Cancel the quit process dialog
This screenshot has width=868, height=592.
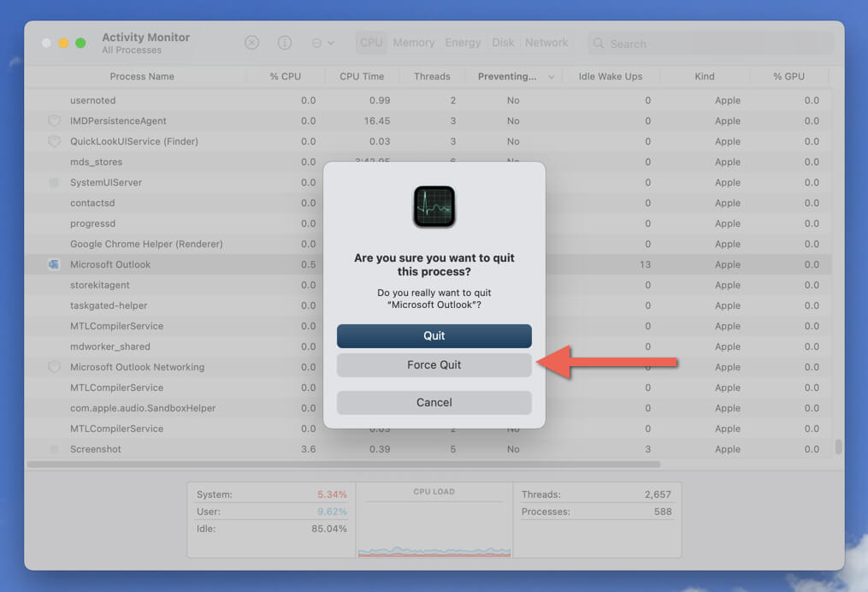coord(434,403)
